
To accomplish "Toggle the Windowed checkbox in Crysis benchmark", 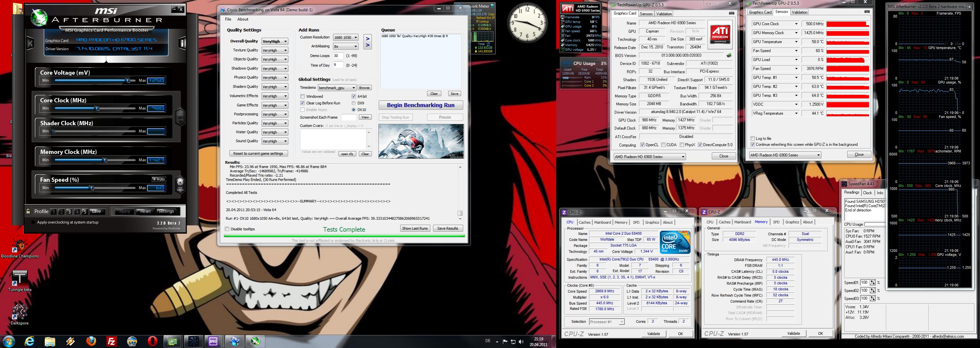I will (302, 96).
